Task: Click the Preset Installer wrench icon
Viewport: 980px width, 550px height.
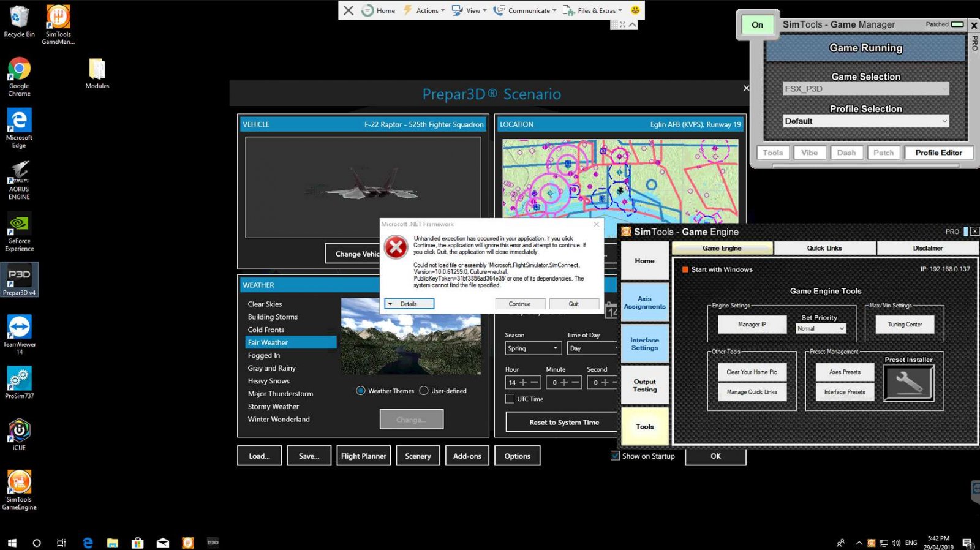Action: coord(909,383)
